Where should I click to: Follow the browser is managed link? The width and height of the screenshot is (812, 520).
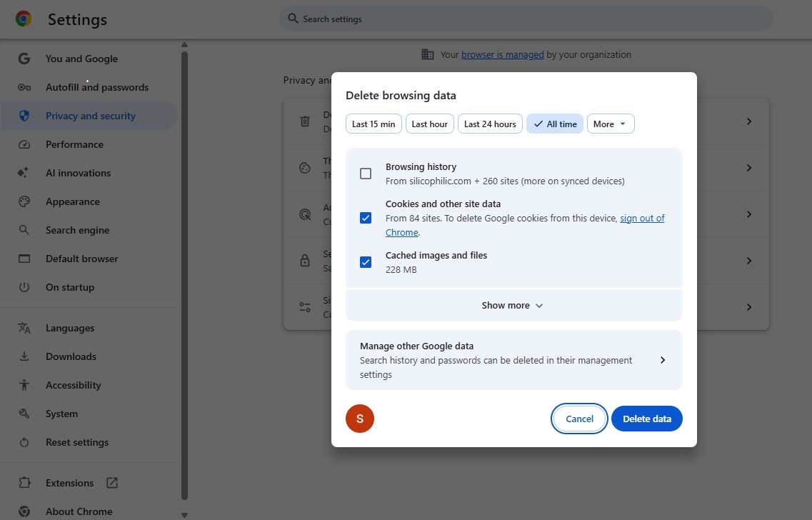(x=502, y=54)
